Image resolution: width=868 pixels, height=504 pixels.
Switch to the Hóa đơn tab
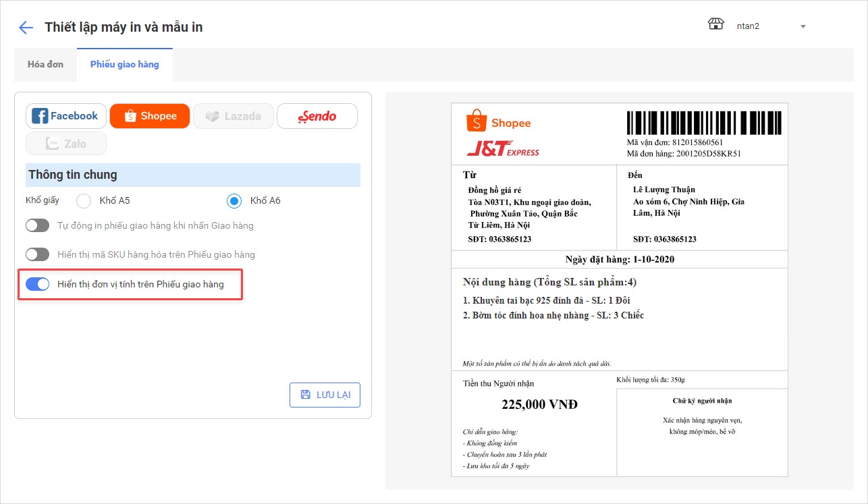click(x=45, y=65)
